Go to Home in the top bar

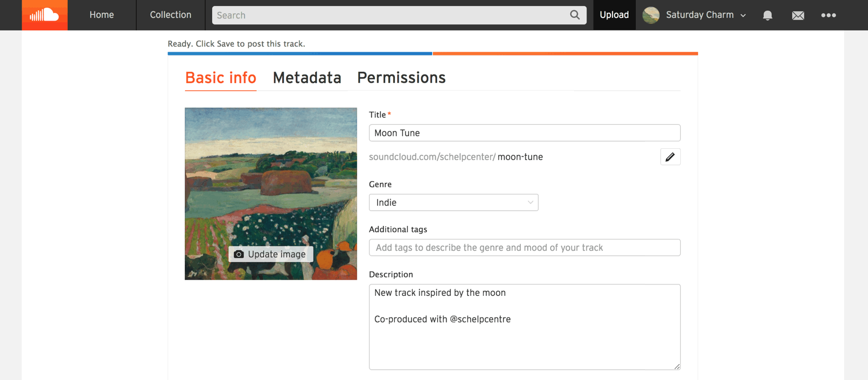[x=101, y=15]
